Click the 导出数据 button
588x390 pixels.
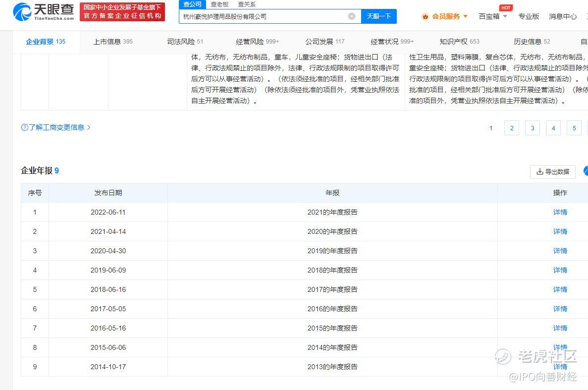(553, 172)
